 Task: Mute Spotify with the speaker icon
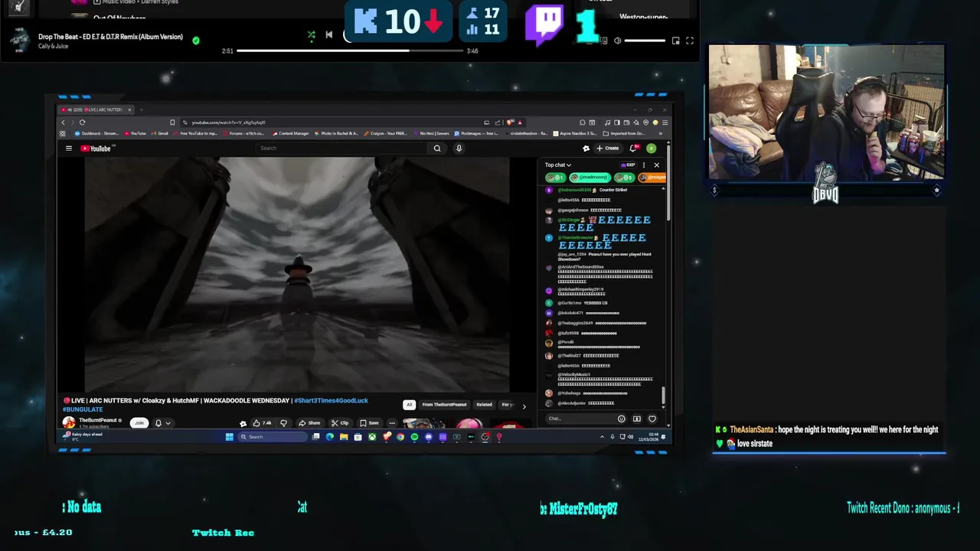click(617, 41)
